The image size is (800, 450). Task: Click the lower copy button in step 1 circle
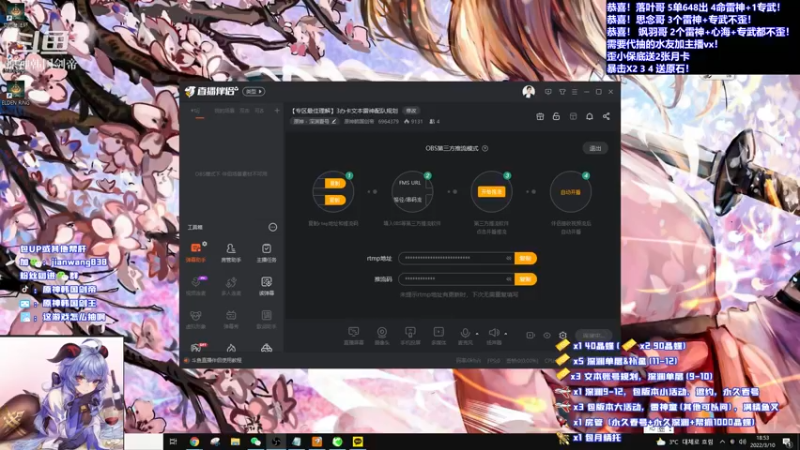[335, 200]
